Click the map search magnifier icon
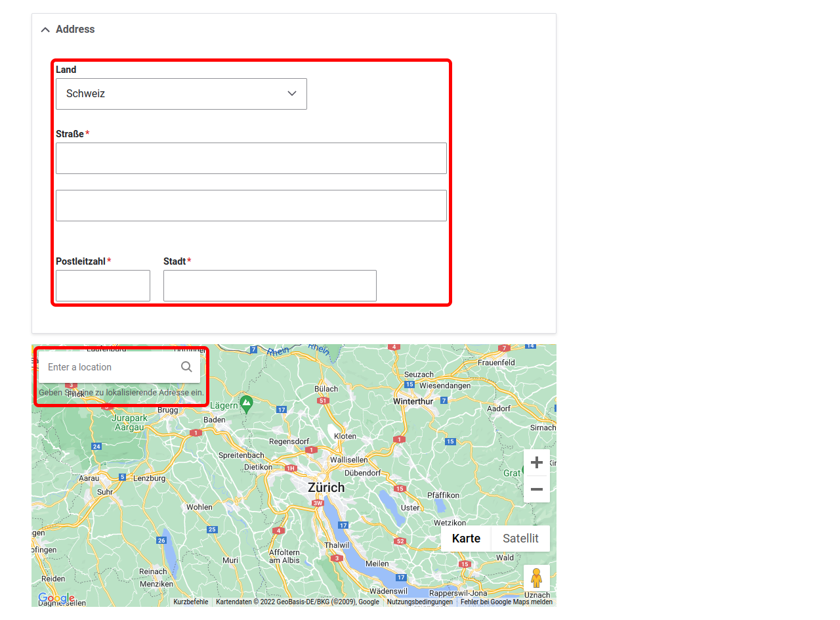The width and height of the screenshot is (840, 620). pyautogui.click(x=187, y=367)
